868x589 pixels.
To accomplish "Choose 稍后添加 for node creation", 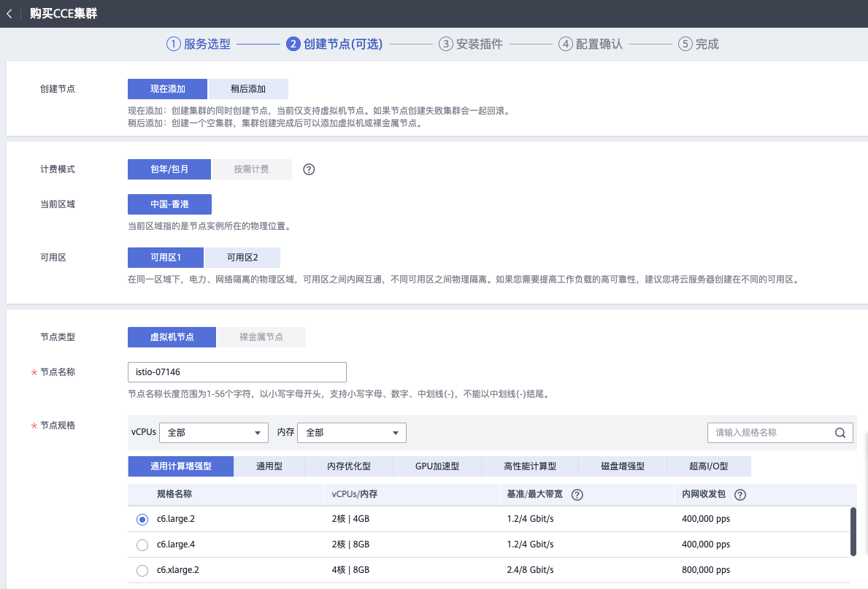I will tap(248, 89).
